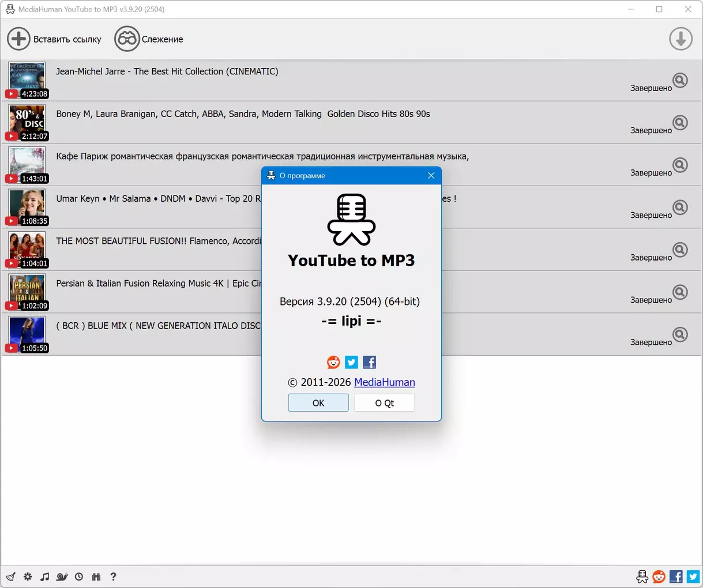Click magnifier for BCR BLUE MIX track
703x588 pixels.
(681, 334)
